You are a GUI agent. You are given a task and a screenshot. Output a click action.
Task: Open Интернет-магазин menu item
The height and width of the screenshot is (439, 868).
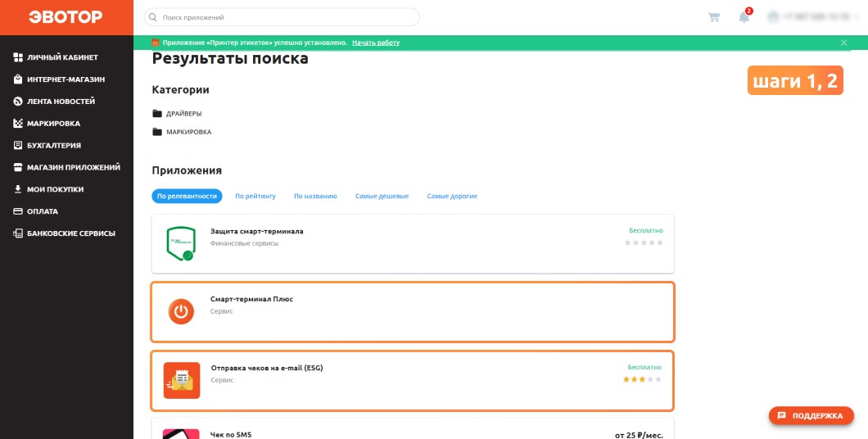66,79
